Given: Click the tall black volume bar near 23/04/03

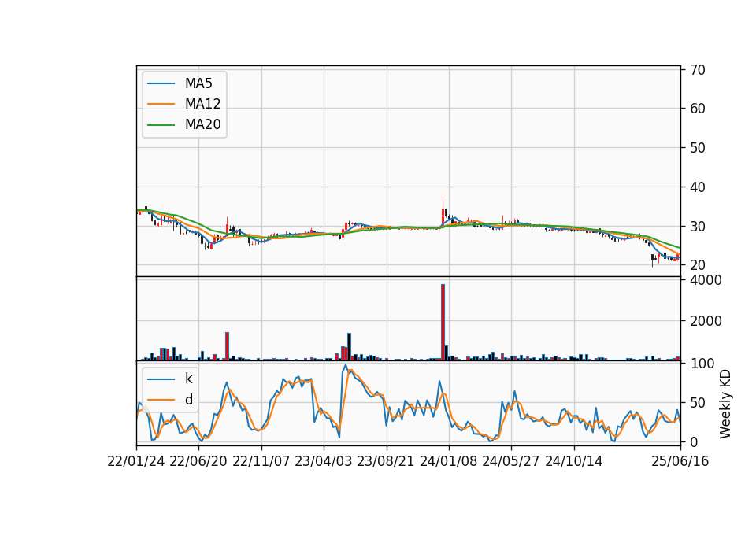Looking at the screenshot, I should tap(349, 347).
